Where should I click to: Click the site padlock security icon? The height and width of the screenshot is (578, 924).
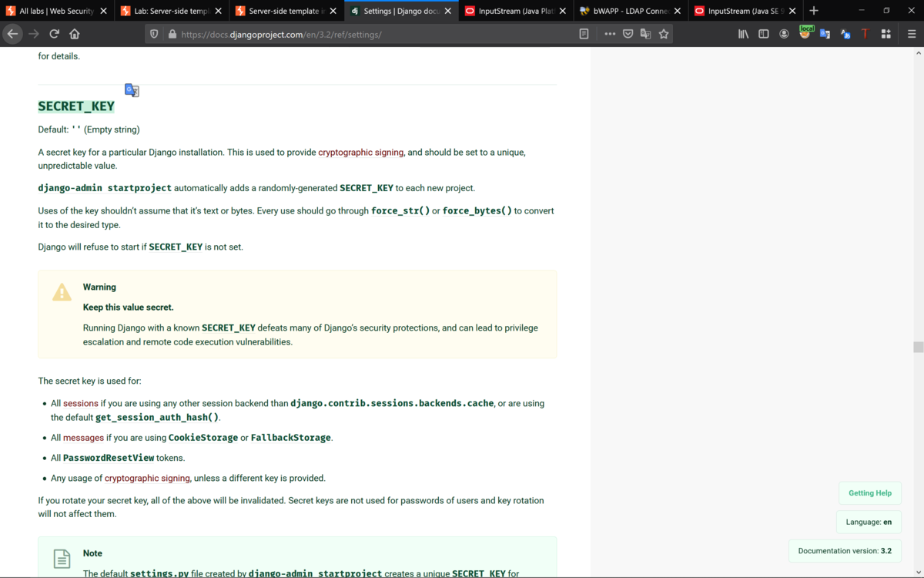click(172, 34)
